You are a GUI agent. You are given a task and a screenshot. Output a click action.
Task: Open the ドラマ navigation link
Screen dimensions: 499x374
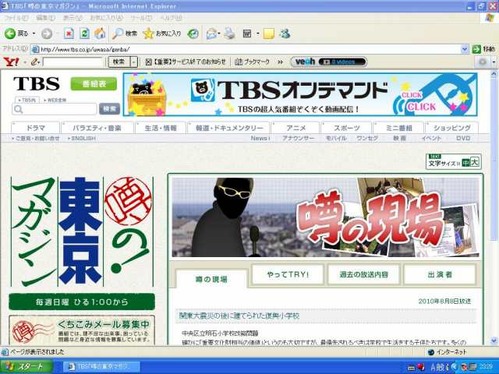[36, 128]
